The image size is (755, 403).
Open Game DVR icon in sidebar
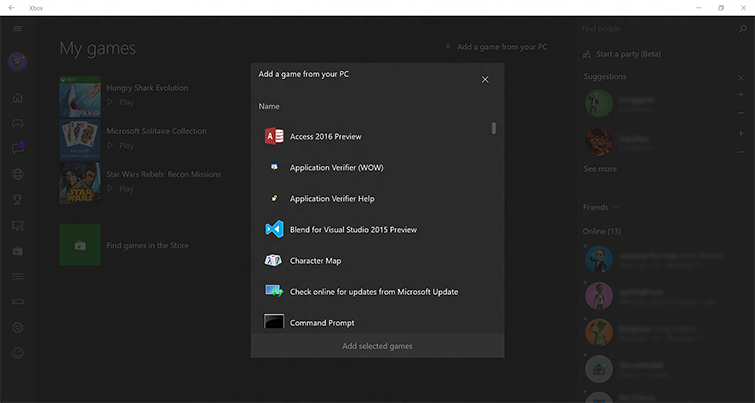tap(17, 225)
